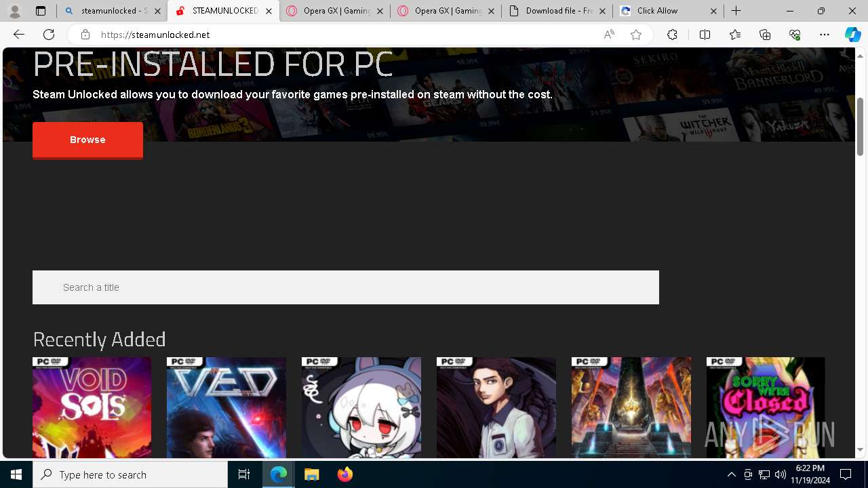The height and width of the screenshot is (488, 868).
Task: Launch the Copilot sidebar icon
Action: coord(852,35)
